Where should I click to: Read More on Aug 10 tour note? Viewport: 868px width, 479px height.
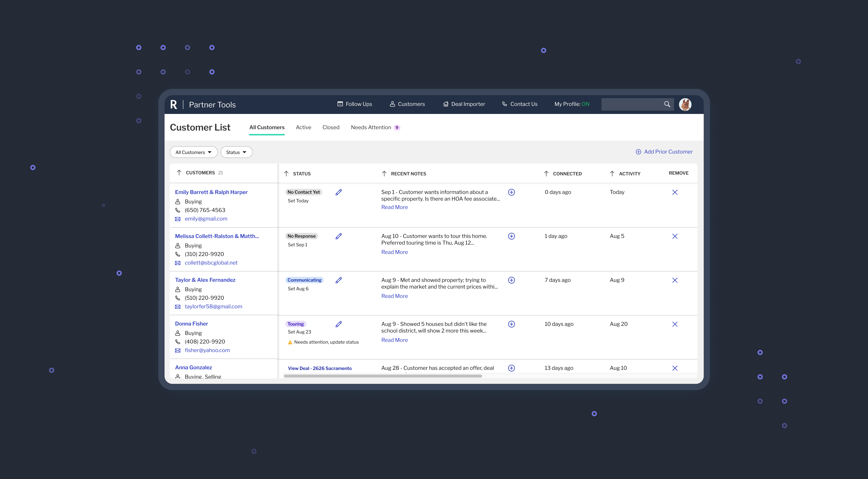394,252
